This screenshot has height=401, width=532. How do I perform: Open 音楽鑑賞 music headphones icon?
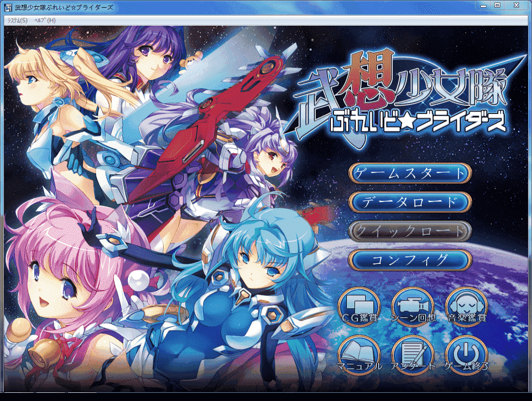pyautogui.click(x=465, y=307)
